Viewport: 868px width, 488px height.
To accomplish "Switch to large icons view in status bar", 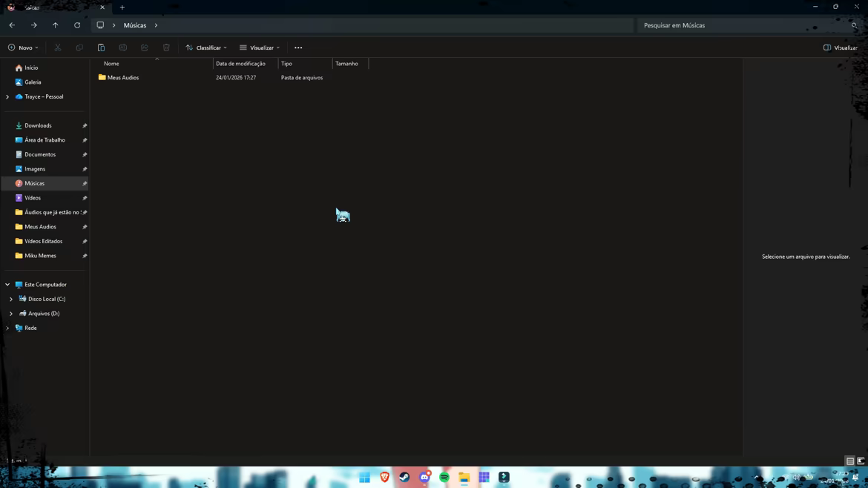I will point(861,461).
